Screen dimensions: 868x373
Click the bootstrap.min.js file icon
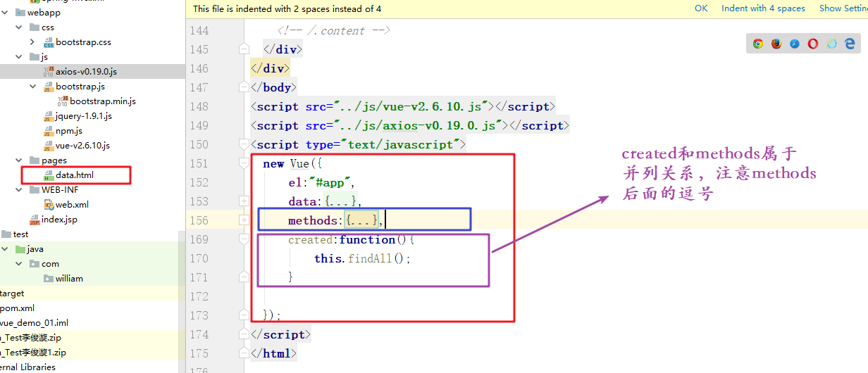[x=63, y=101]
